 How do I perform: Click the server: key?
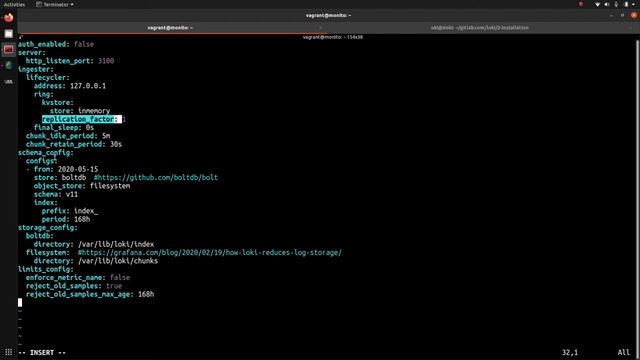click(32, 53)
